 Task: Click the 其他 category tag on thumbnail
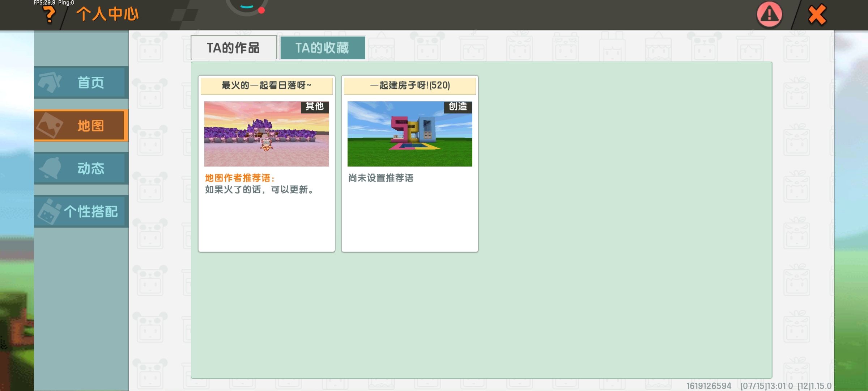coord(314,106)
